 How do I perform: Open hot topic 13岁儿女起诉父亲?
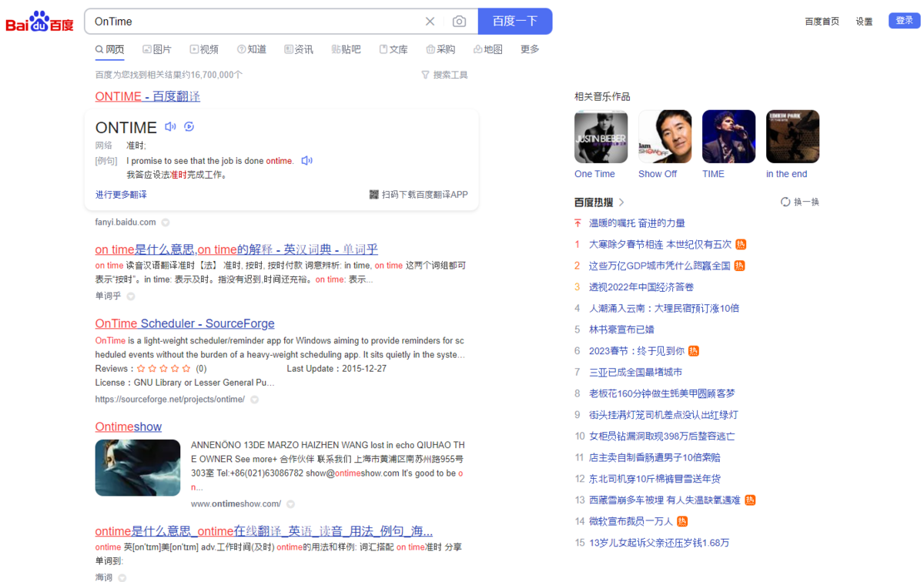pyautogui.click(x=659, y=543)
